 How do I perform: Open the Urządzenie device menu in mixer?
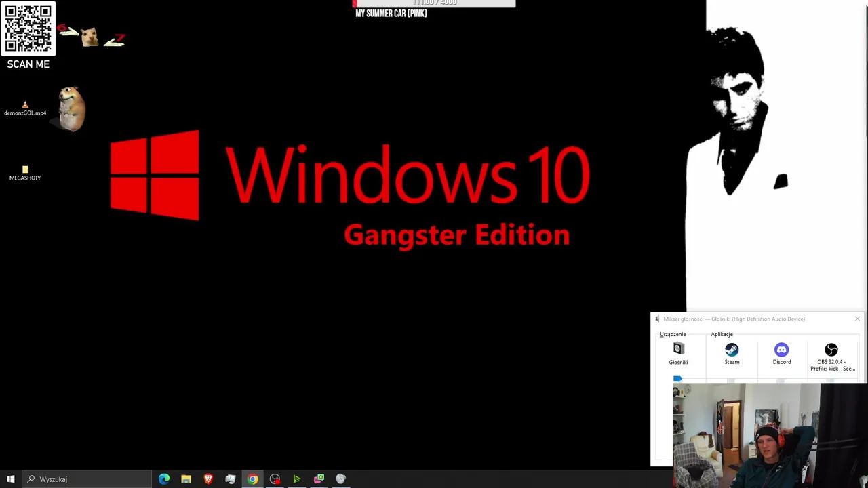pyautogui.click(x=673, y=334)
